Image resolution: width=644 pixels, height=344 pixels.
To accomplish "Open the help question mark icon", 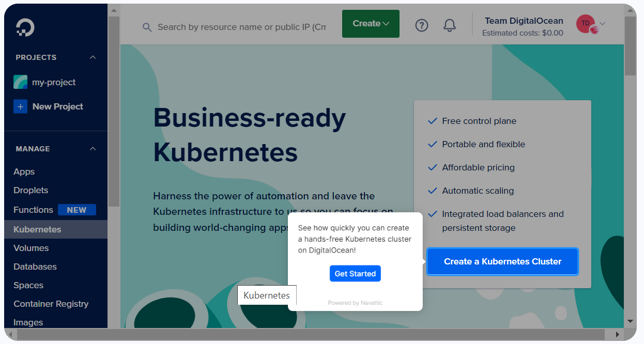I will point(422,25).
